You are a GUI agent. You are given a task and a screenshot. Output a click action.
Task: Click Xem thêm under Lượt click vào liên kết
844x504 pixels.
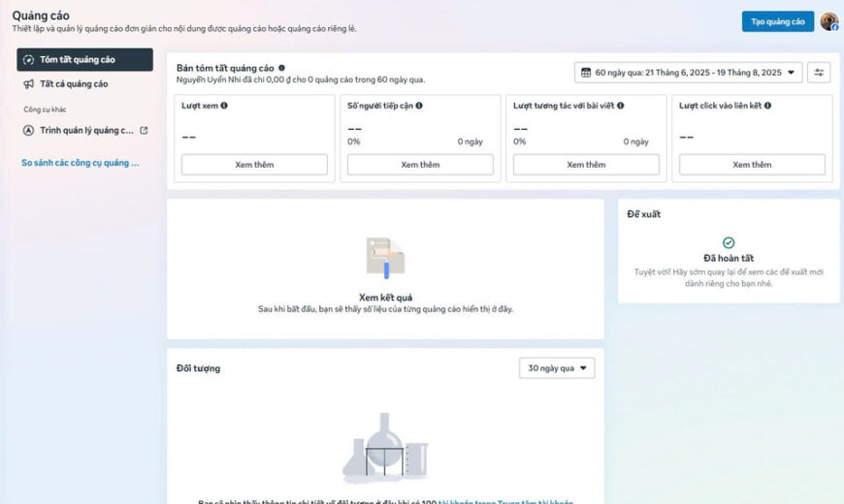point(752,165)
